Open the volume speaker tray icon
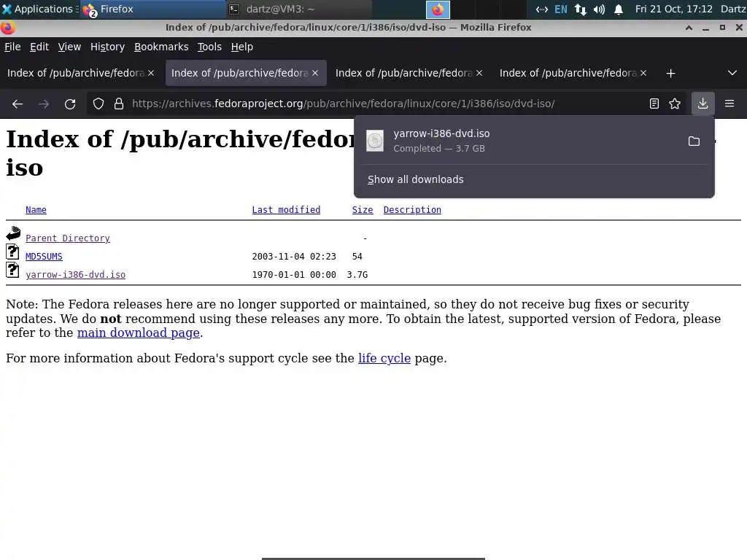The width and height of the screenshot is (747, 560). pos(600,9)
